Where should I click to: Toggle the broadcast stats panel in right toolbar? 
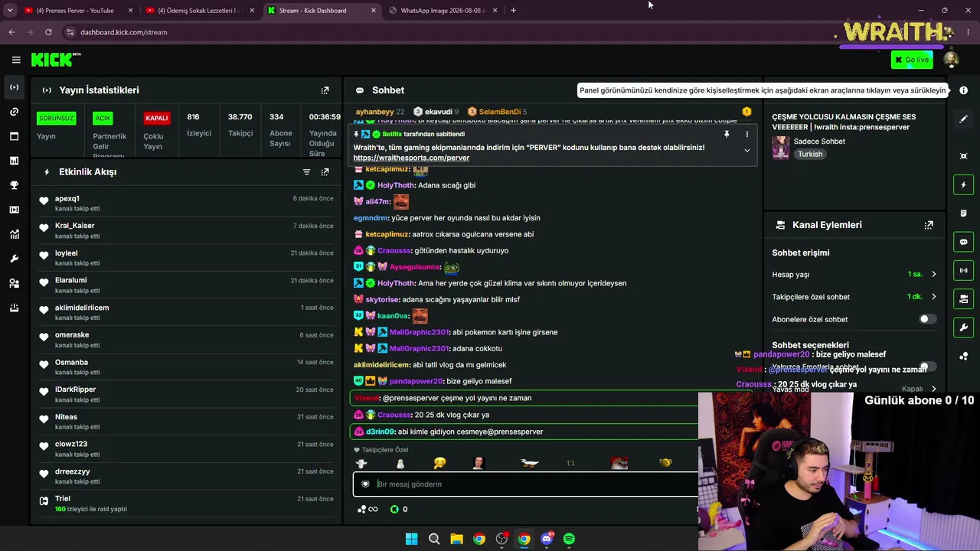(963, 270)
